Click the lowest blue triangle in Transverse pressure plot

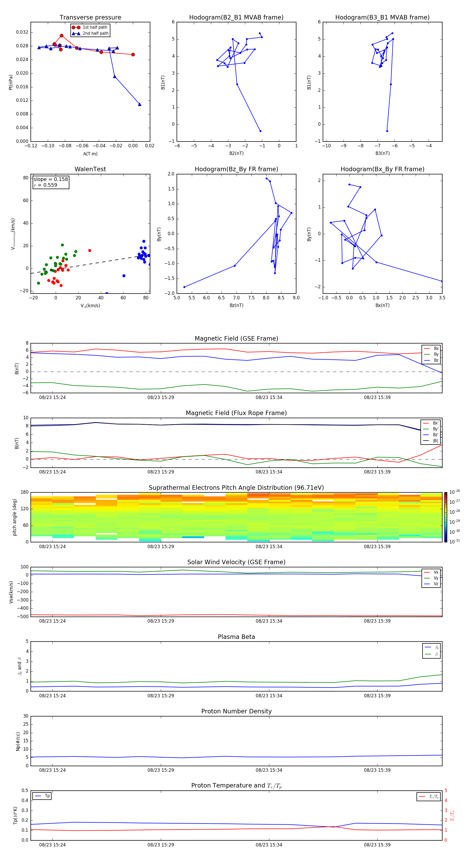click(140, 104)
